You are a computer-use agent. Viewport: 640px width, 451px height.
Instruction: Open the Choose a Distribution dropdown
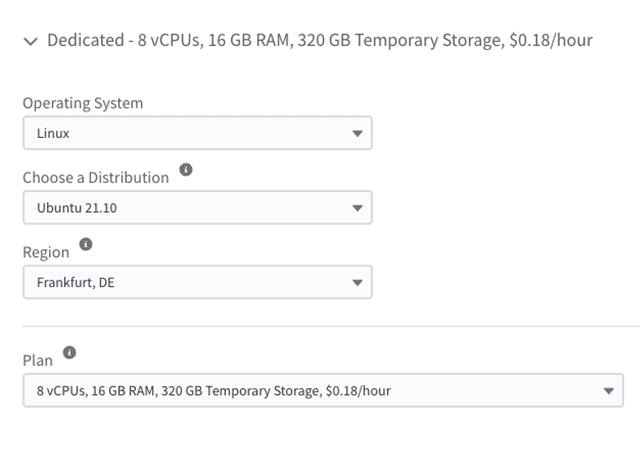point(197,208)
